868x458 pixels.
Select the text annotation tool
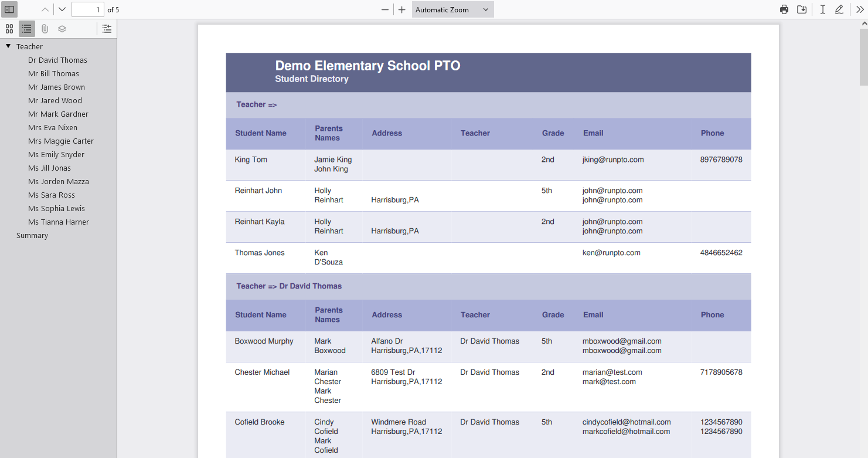[x=823, y=9]
